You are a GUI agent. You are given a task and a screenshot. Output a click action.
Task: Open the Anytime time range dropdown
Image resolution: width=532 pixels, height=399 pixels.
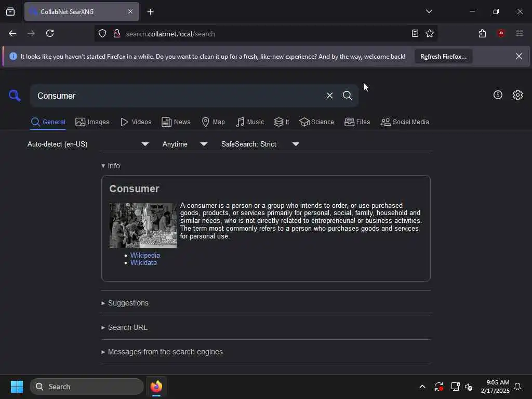[185, 144]
